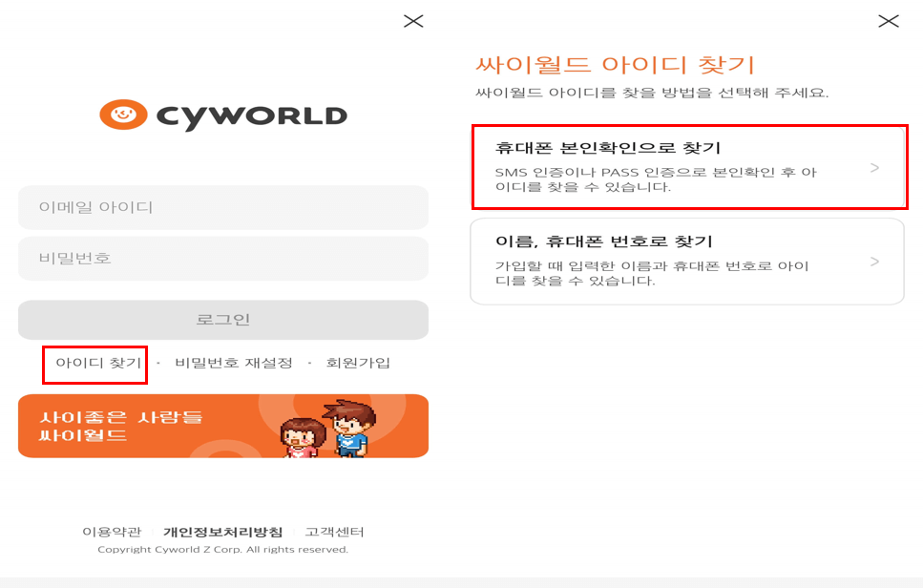Open the 개인정보처리방침 footer link
This screenshot has height=588, width=923.
tap(223, 532)
